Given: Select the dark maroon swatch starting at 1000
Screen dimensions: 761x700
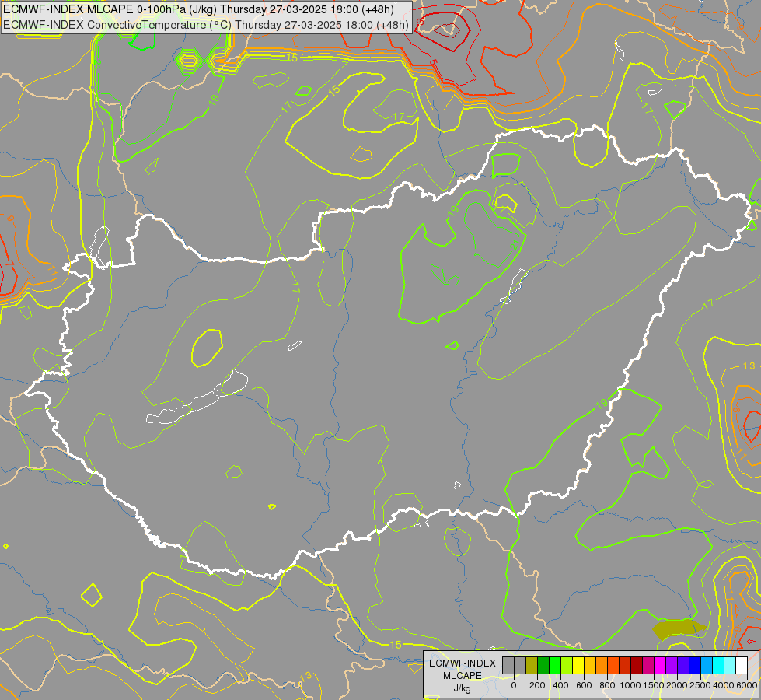Looking at the screenshot, I should (637, 665).
